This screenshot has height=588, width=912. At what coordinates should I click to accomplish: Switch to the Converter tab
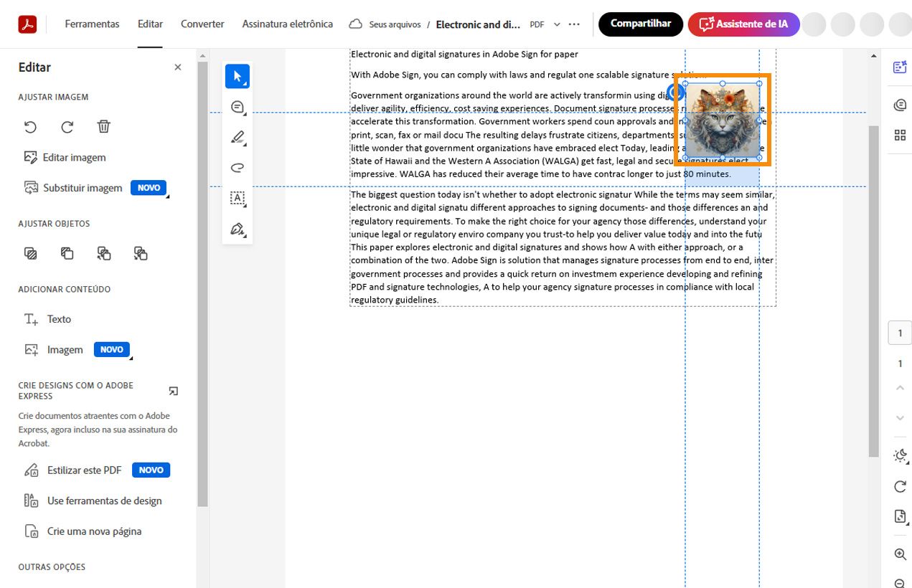[x=202, y=24]
